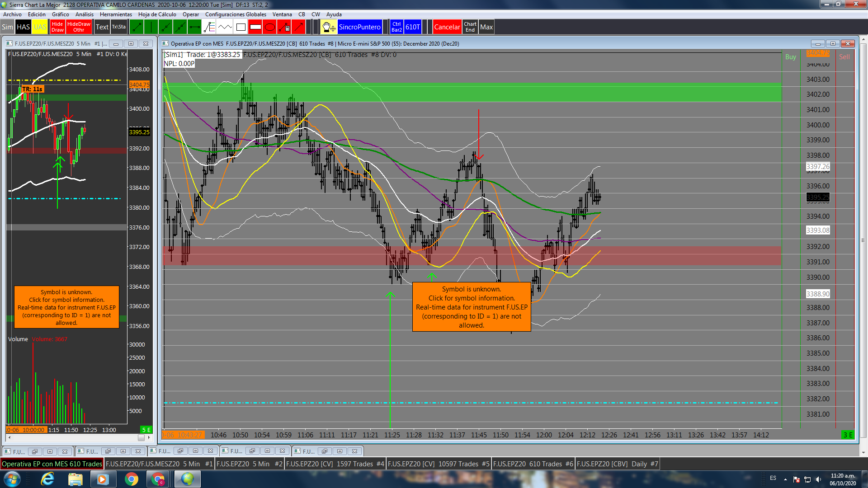
Task: Open the Operar menu
Action: pyautogui.click(x=190, y=14)
